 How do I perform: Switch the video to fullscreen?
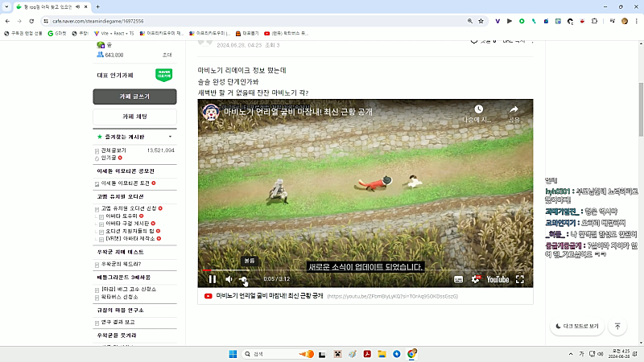520,279
